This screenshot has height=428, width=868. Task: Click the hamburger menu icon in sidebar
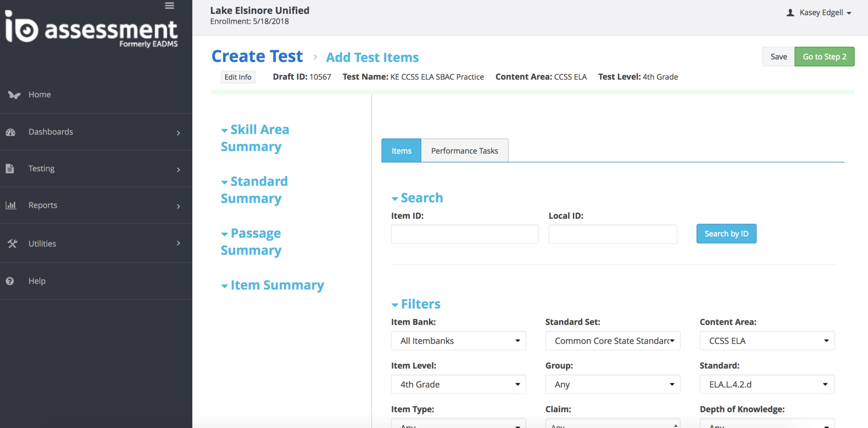point(170,6)
